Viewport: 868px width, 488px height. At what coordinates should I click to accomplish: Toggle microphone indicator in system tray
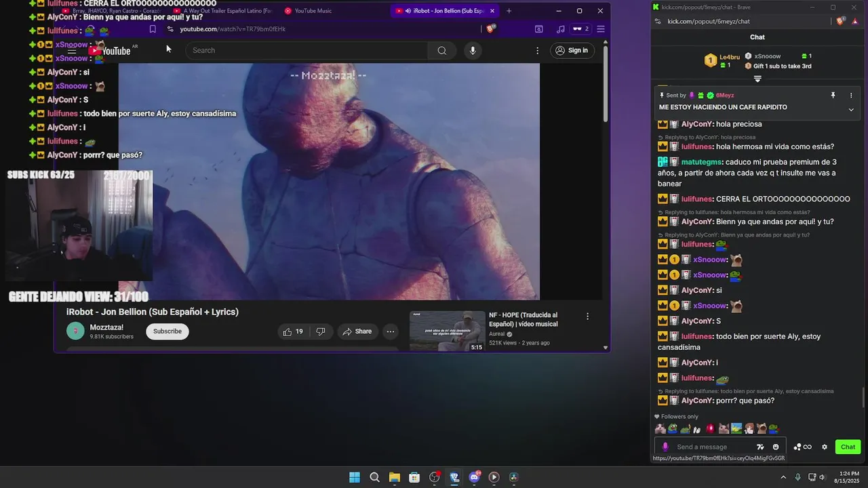point(798,477)
